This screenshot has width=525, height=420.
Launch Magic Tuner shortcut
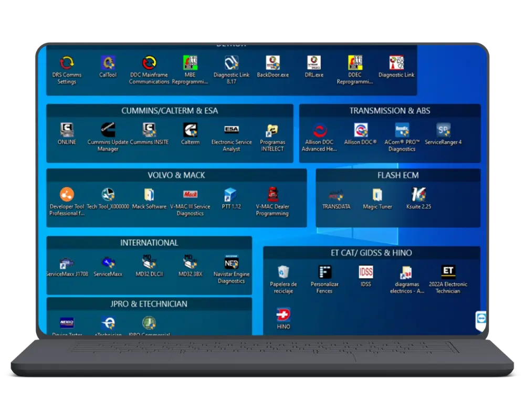click(x=377, y=195)
